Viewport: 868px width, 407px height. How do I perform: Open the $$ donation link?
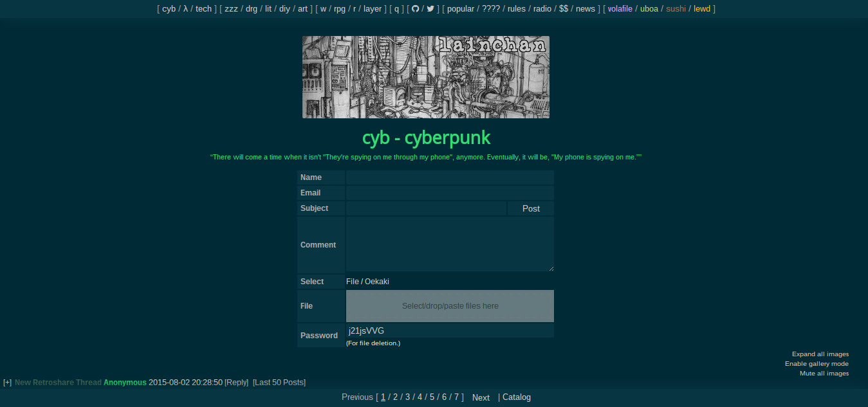(564, 8)
